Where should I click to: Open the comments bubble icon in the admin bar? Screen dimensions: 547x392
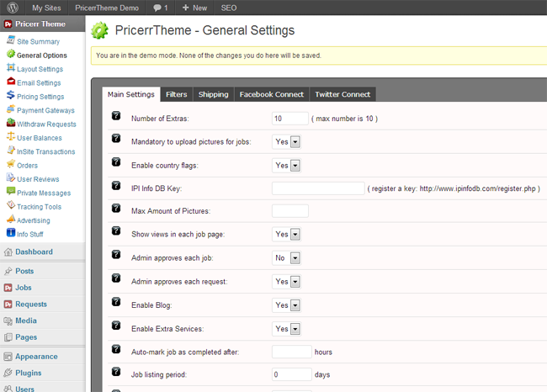coord(157,8)
